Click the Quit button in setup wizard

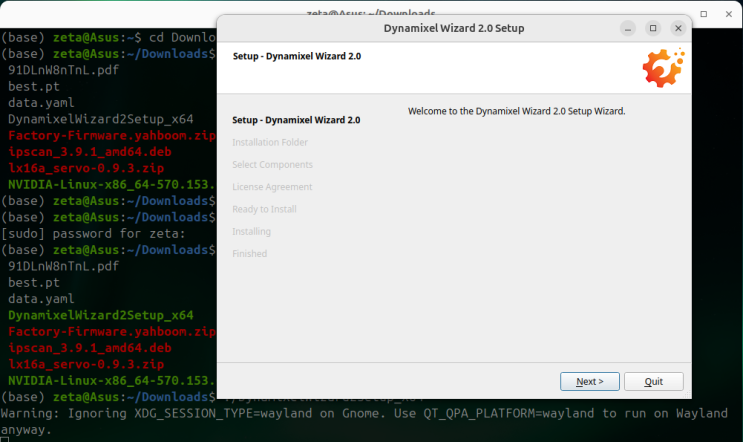click(x=653, y=381)
